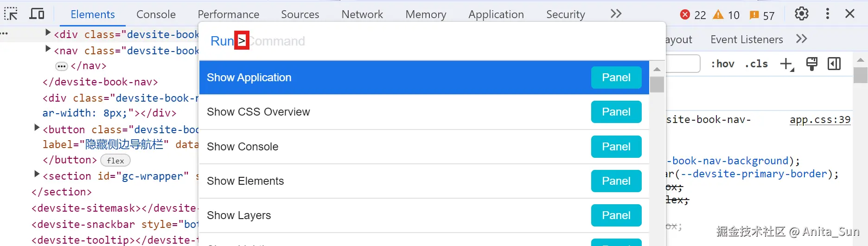Open the app.css:39 source link

click(820, 120)
